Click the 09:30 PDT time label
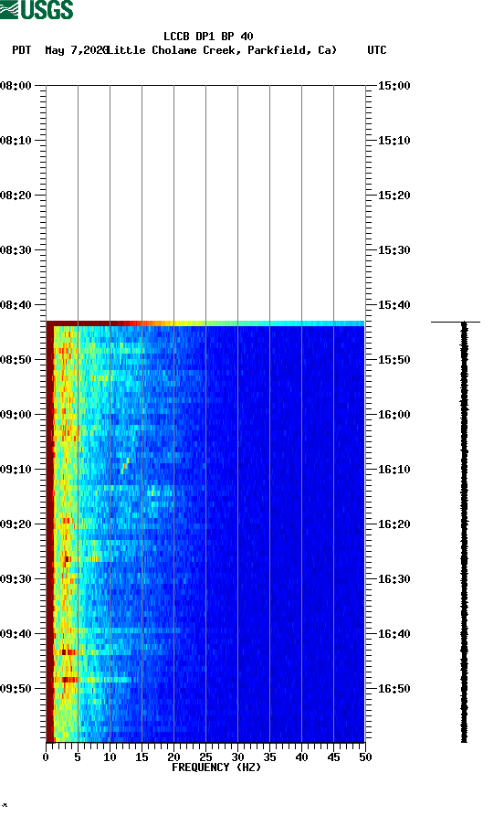This screenshot has height=815, width=504. click(x=16, y=579)
